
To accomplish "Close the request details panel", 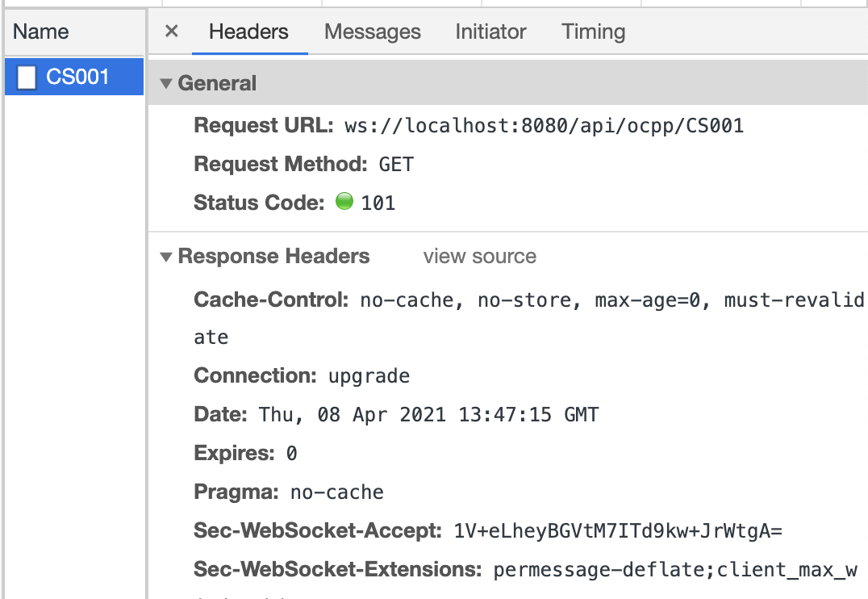I will (171, 31).
